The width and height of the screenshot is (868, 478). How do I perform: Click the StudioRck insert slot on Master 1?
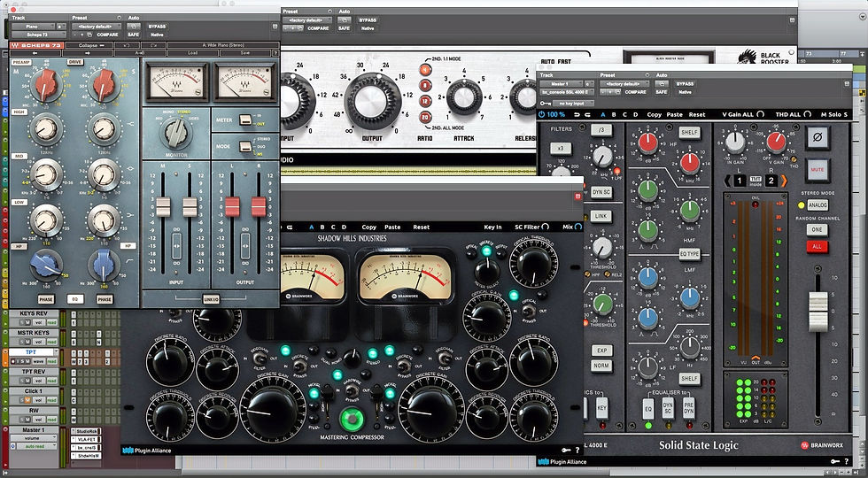pos(86,430)
